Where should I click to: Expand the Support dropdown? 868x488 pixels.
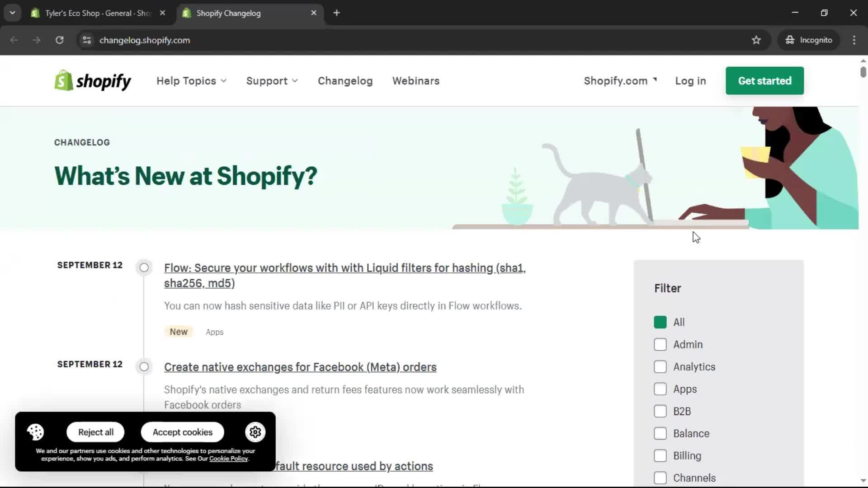click(272, 81)
